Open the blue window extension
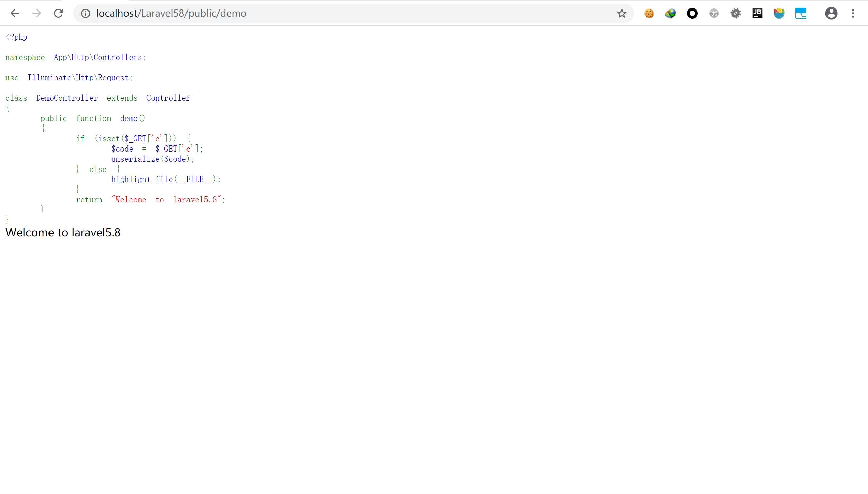This screenshot has width=868, height=494. [801, 13]
